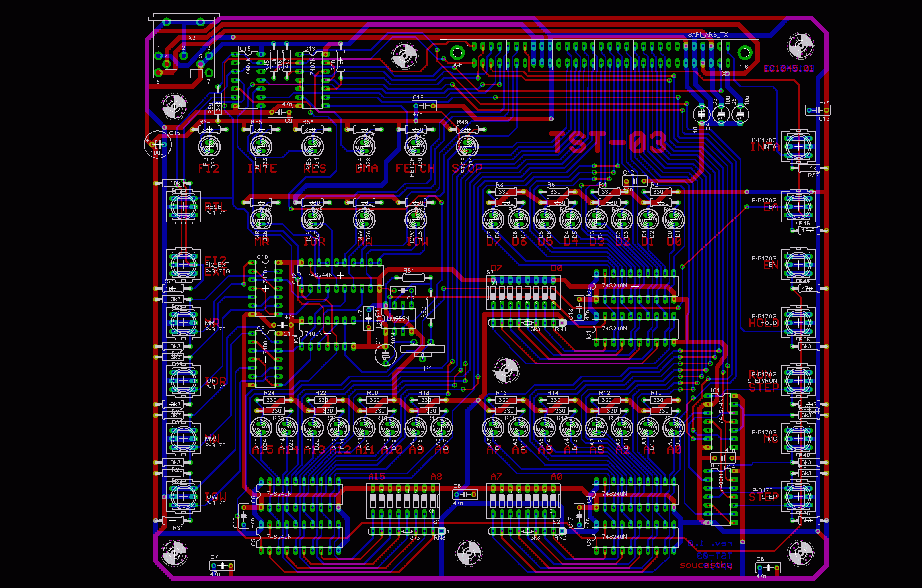Select the STOP LED D31
Screen dimensions: 922x588
[x=467, y=146]
